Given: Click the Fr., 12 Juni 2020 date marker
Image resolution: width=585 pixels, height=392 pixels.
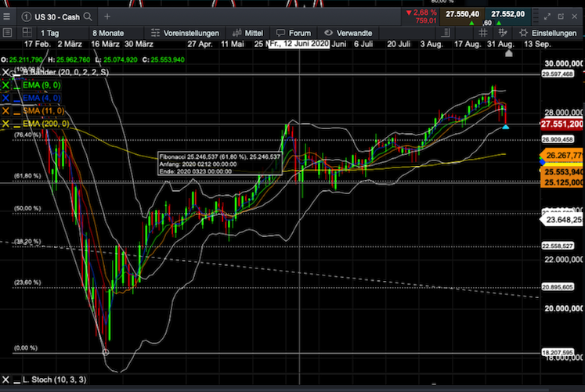Looking at the screenshot, I should [x=299, y=44].
